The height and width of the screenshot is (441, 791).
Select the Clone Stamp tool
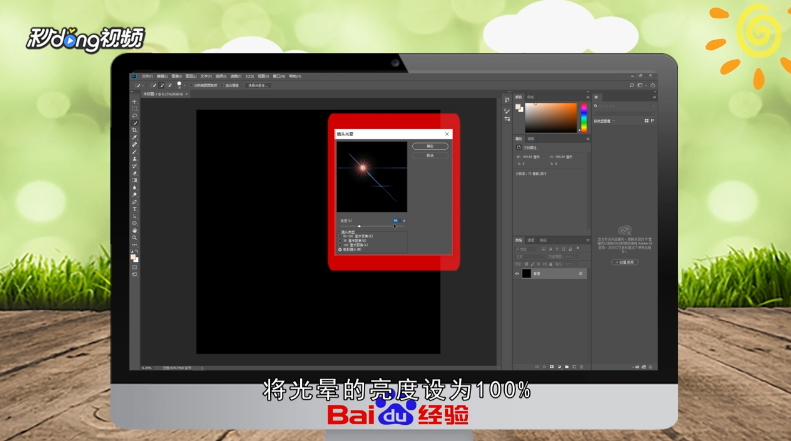[x=135, y=159]
